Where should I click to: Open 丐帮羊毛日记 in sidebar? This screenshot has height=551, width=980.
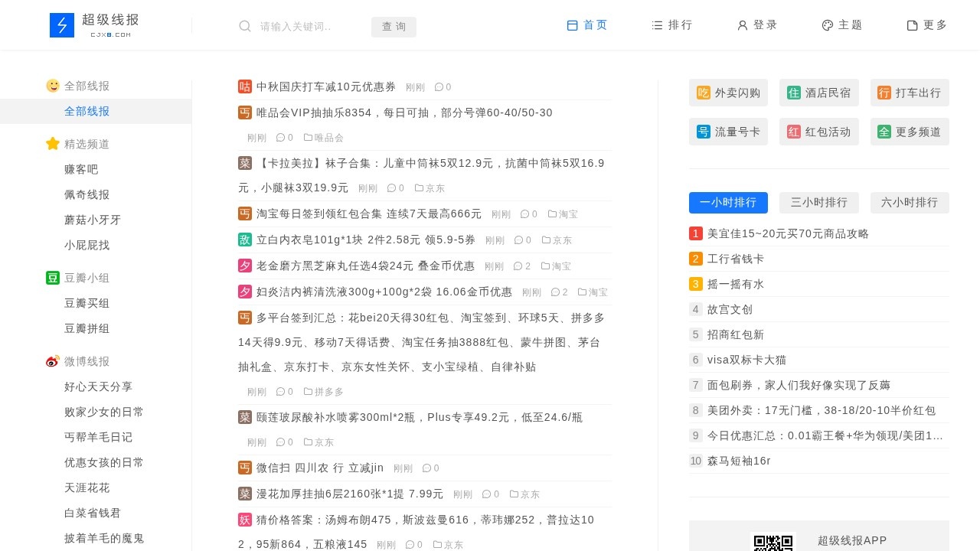(99, 437)
